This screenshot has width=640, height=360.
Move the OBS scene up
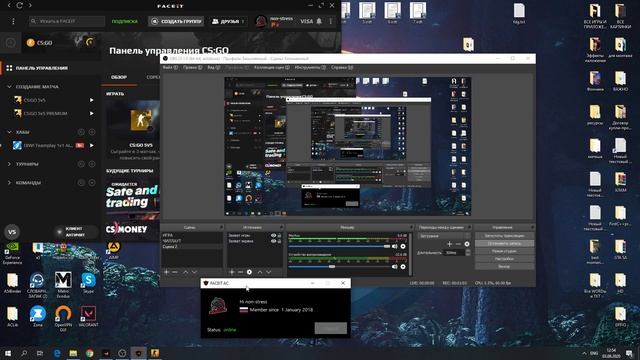point(185,272)
